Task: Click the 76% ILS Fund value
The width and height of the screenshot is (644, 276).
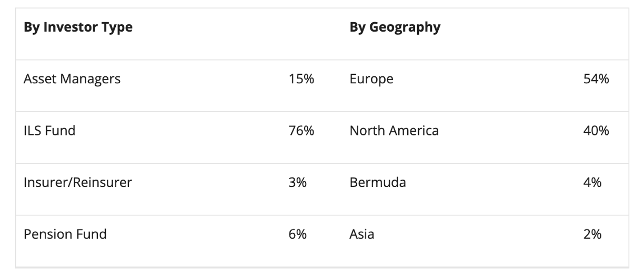Action: click(x=301, y=130)
